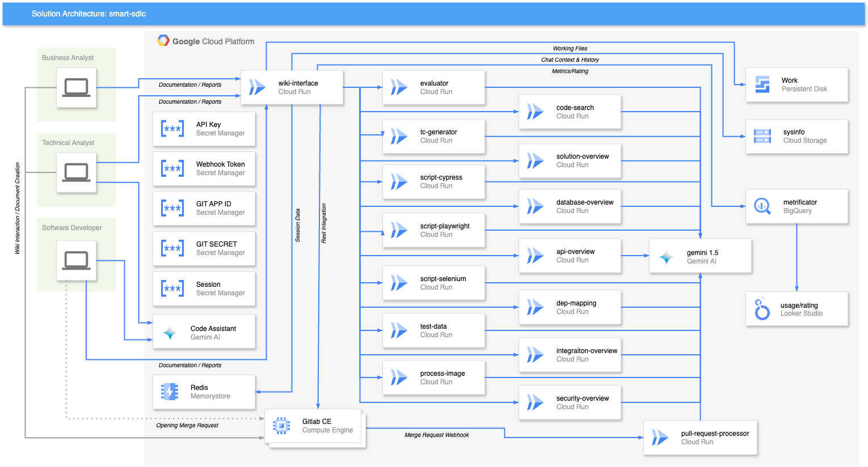The image size is (868, 467).
Task: Click the Session Secret Manager icon
Action: pos(172,288)
